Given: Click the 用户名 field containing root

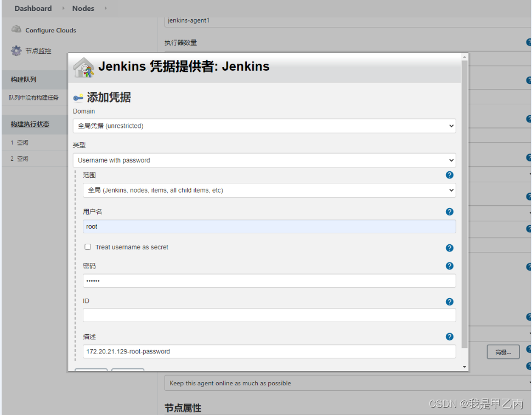Looking at the screenshot, I should (269, 227).
